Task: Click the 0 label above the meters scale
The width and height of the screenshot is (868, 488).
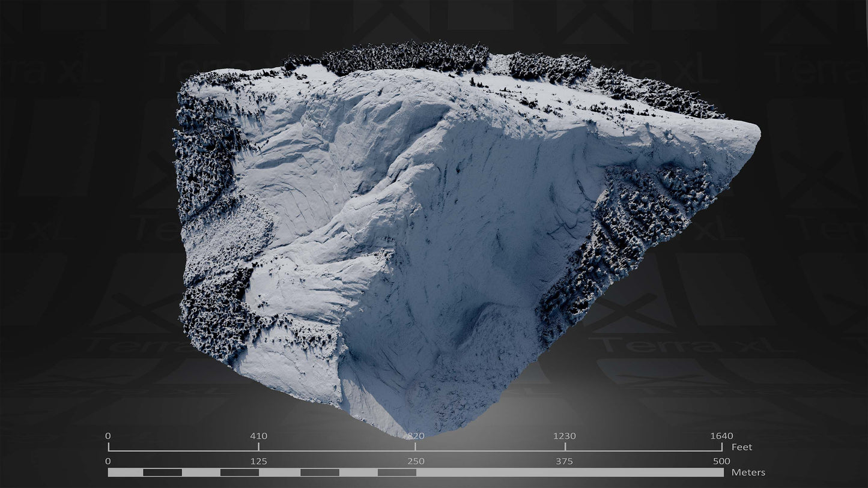Action: (108, 462)
